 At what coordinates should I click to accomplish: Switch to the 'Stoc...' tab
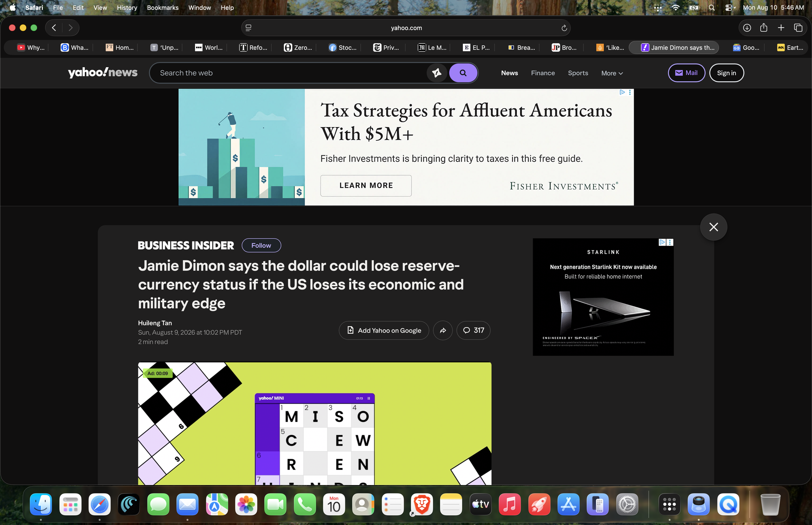coord(342,48)
